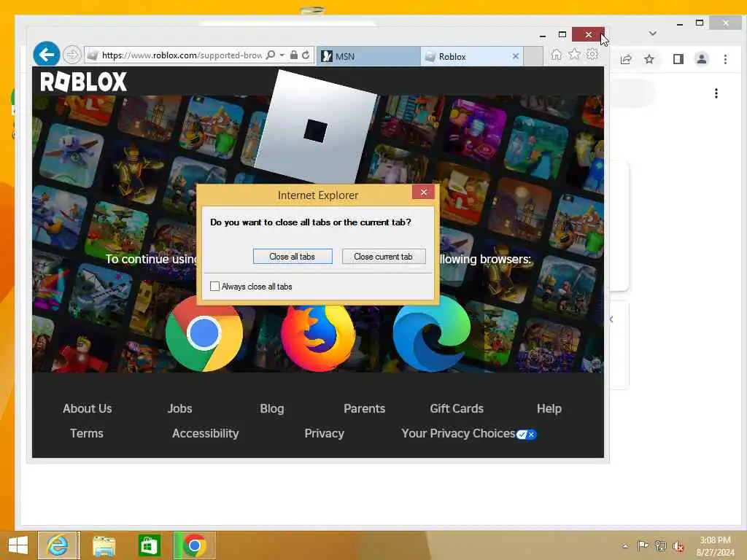Click the search magnifier icon in the address bar
The height and width of the screenshot is (560, 747).
[x=270, y=55]
